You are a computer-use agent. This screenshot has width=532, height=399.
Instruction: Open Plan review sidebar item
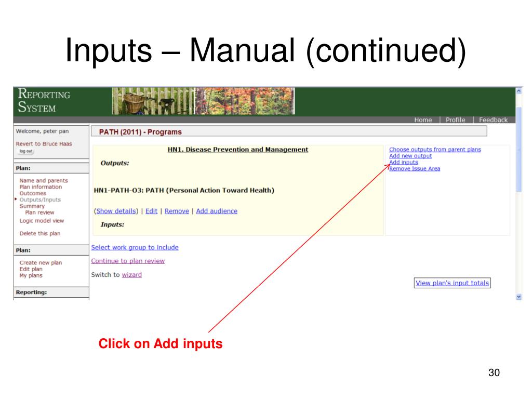(x=39, y=212)
